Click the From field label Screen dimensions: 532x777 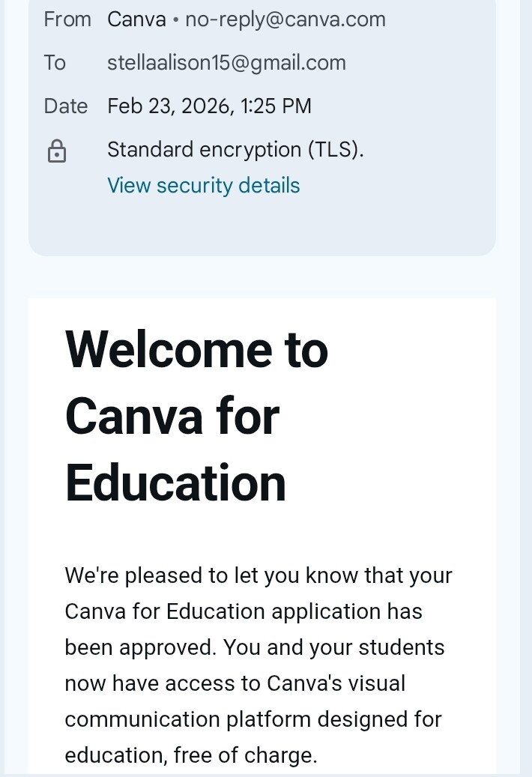pyautogui.click(x=67, y=19)
